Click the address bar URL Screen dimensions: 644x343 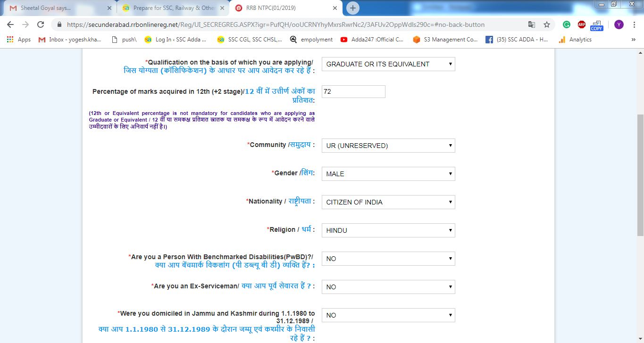[x=276, y=24]
